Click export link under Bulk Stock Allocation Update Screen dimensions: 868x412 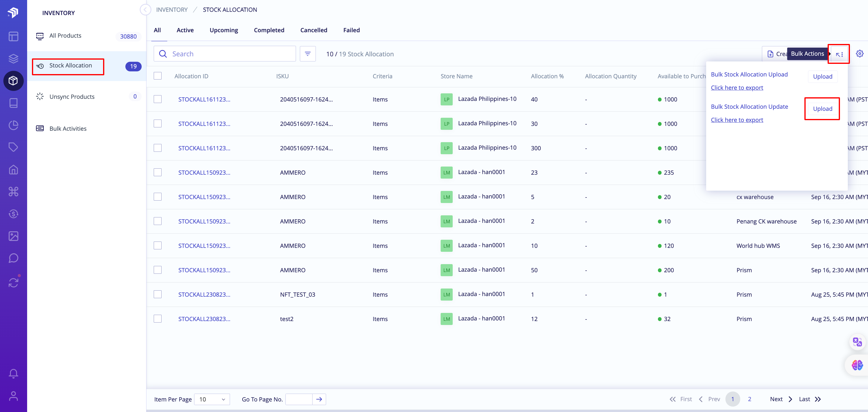click(737, 120)
